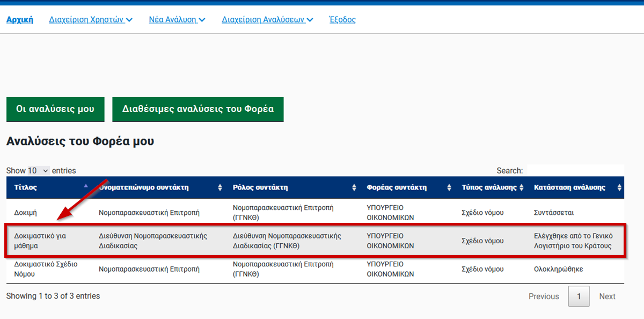Open the Αρχική home link
644x319 pixels.
tap(20, 19)
